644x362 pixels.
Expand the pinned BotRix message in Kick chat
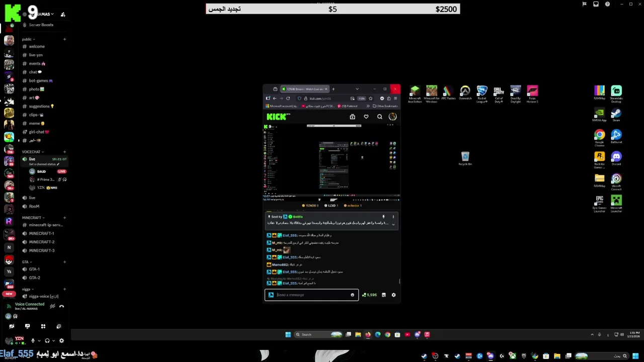(393, 224)
